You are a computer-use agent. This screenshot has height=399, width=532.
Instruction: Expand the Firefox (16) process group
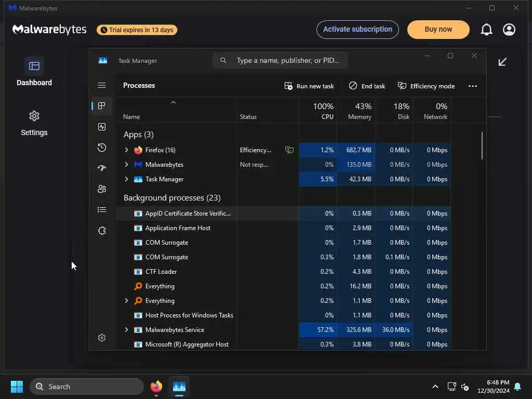point(127,150)
